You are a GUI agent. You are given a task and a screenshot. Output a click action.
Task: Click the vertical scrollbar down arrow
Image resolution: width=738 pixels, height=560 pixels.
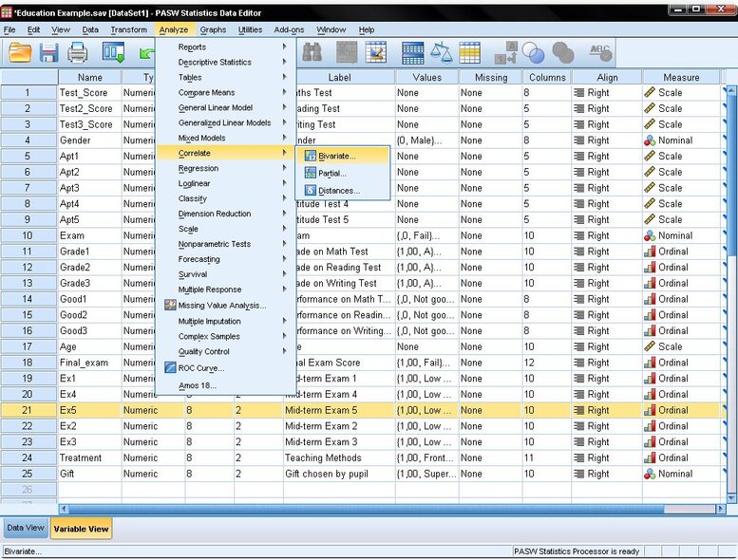point(731,497)
